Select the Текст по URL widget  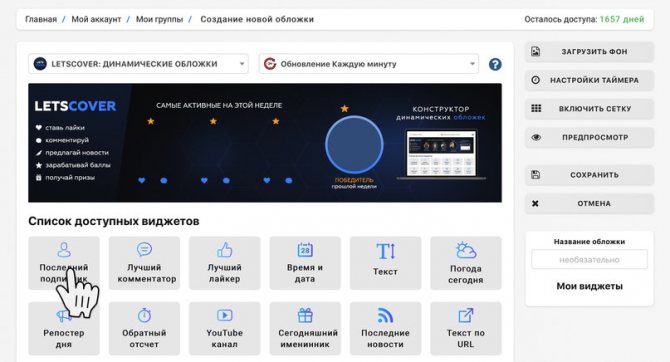(x=466, y=329)
